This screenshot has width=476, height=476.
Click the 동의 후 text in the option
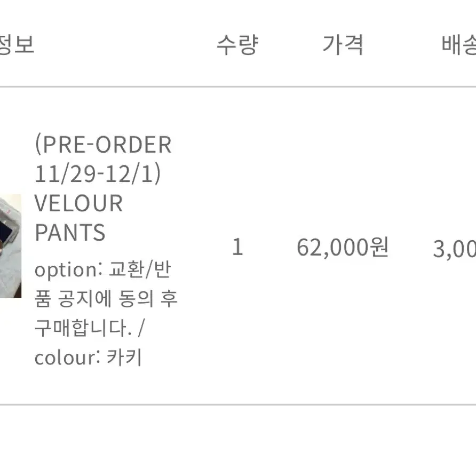148,298
